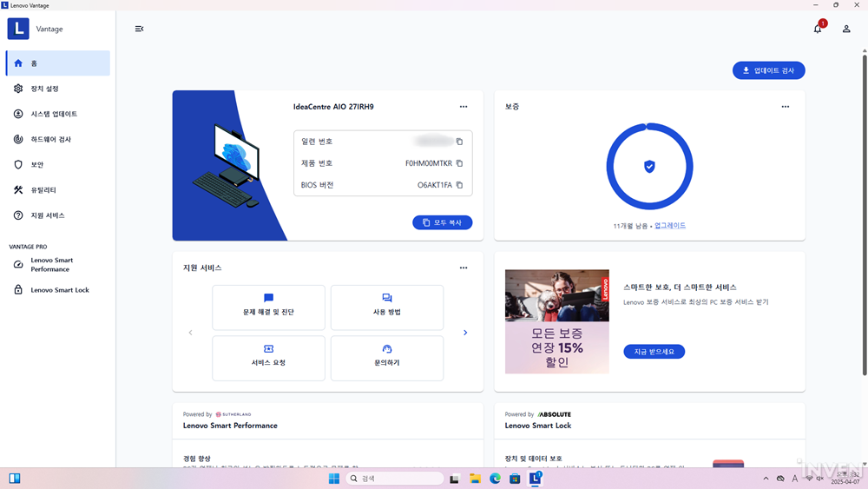The height and width of the screenshot is (489, 868).
Task: Click the 업그레이드 warranty link
Action: pyautogui.click(x=670, y=226)
